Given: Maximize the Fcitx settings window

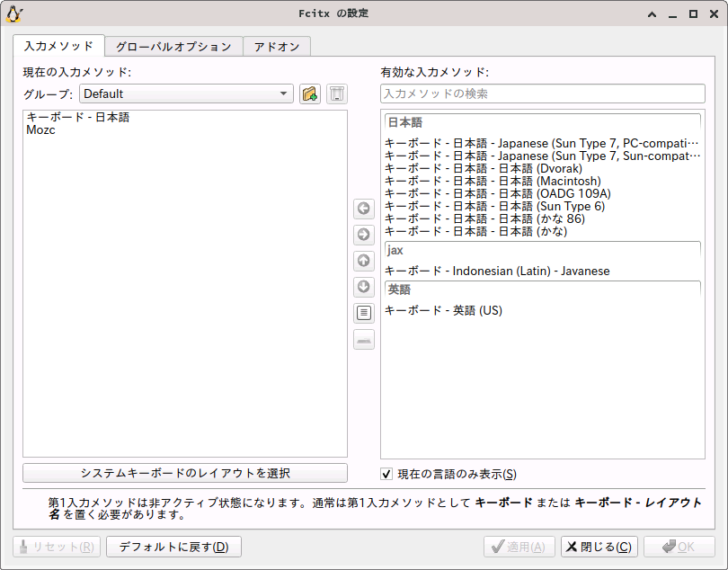Looking at the screenshot, I should click(693, 14).
